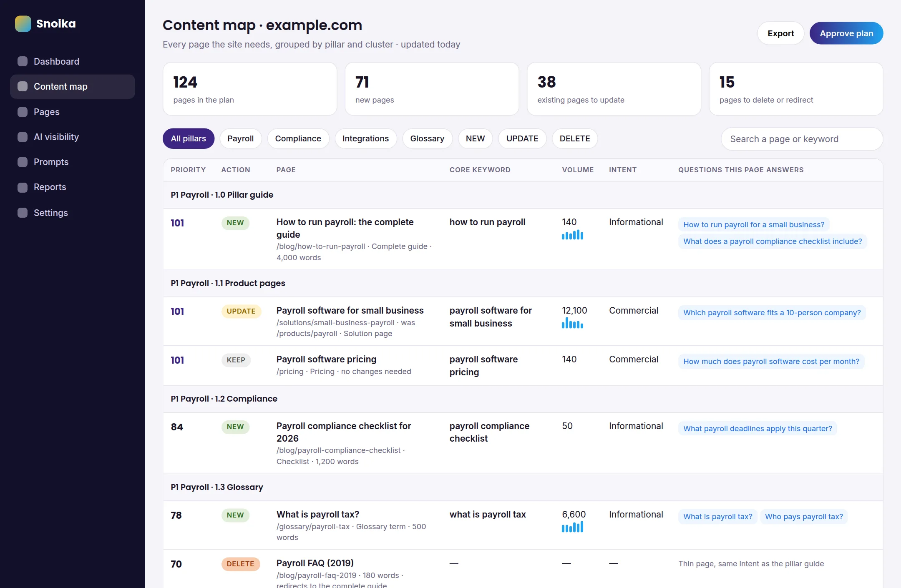Open page 'Payroll software pricing'
Screen dimensions: 901x588
(326, 359)
